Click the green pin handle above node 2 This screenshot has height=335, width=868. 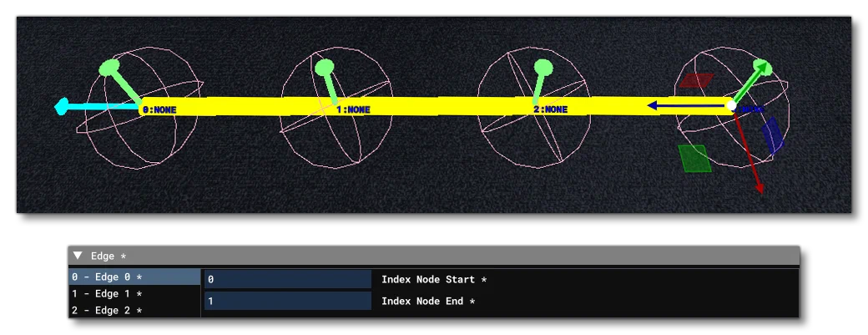(x=543, y=68)
